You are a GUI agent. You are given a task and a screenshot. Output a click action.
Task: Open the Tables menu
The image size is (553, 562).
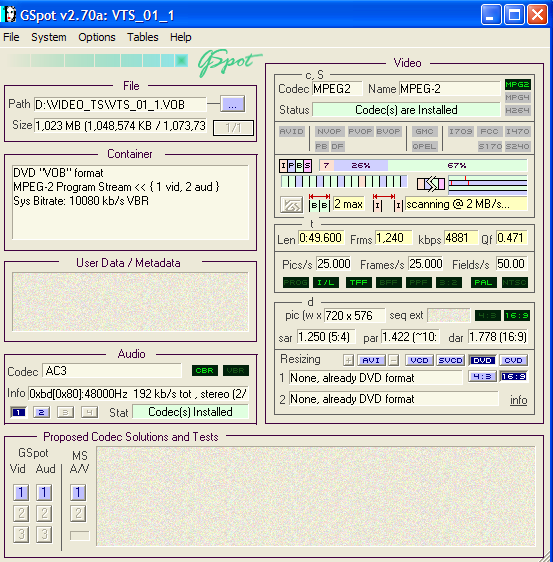pos(143,37)
